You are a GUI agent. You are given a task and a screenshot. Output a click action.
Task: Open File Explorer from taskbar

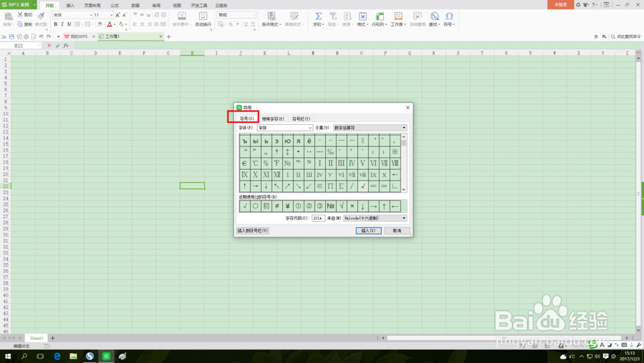[73, 356]
